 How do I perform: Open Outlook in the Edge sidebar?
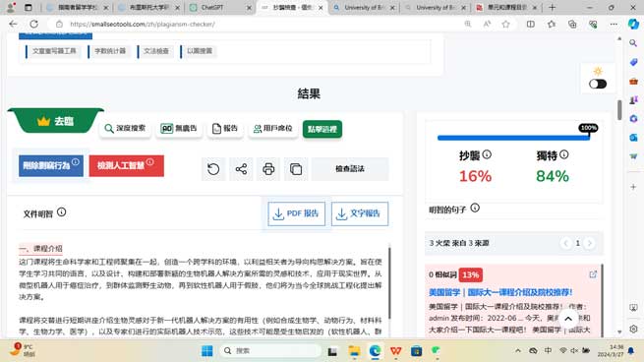633,138
